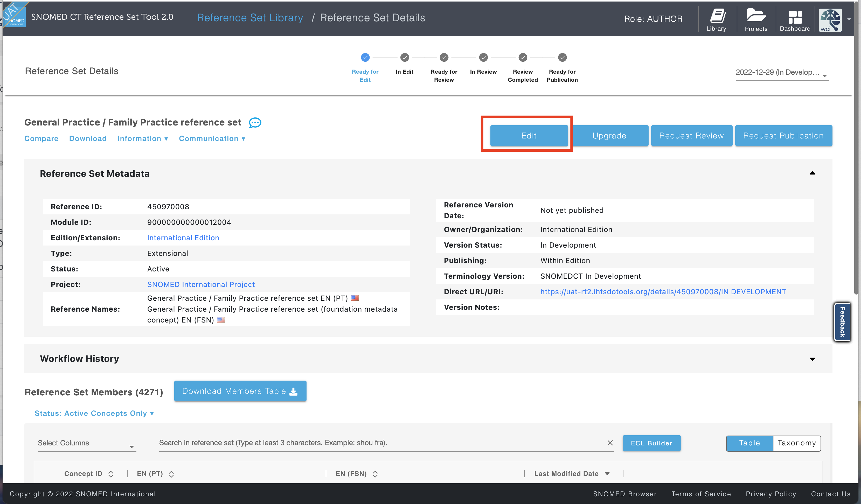Switch to Table view
Screen dimensions: 861x504
click(750, 443)
